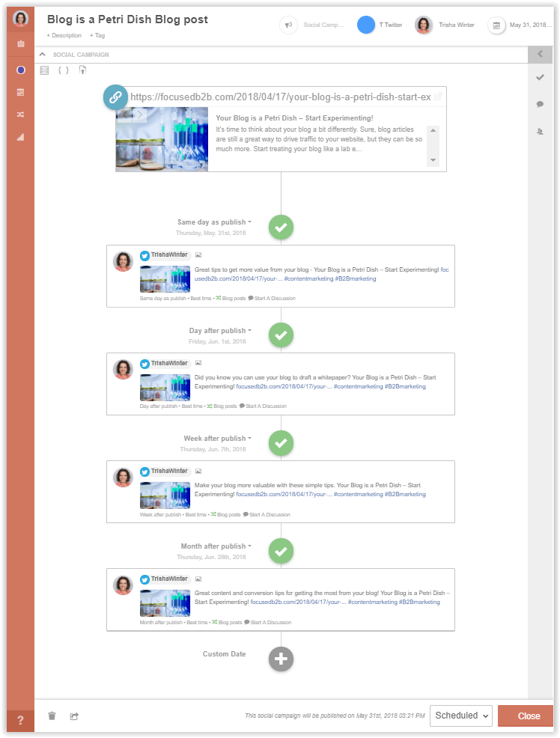Click the shuffle icon in left sidebar
560x738 pixels.
tap(21, 115)
